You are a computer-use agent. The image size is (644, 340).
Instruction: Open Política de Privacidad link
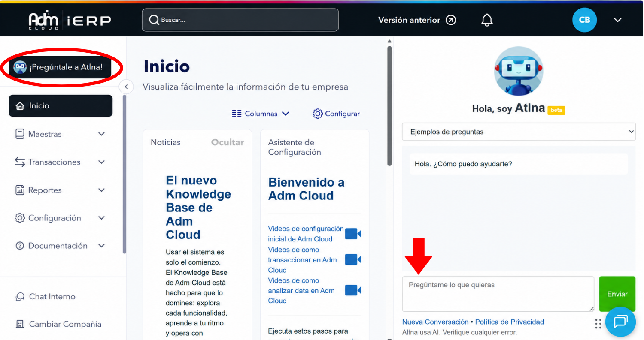tap(510, 322)
